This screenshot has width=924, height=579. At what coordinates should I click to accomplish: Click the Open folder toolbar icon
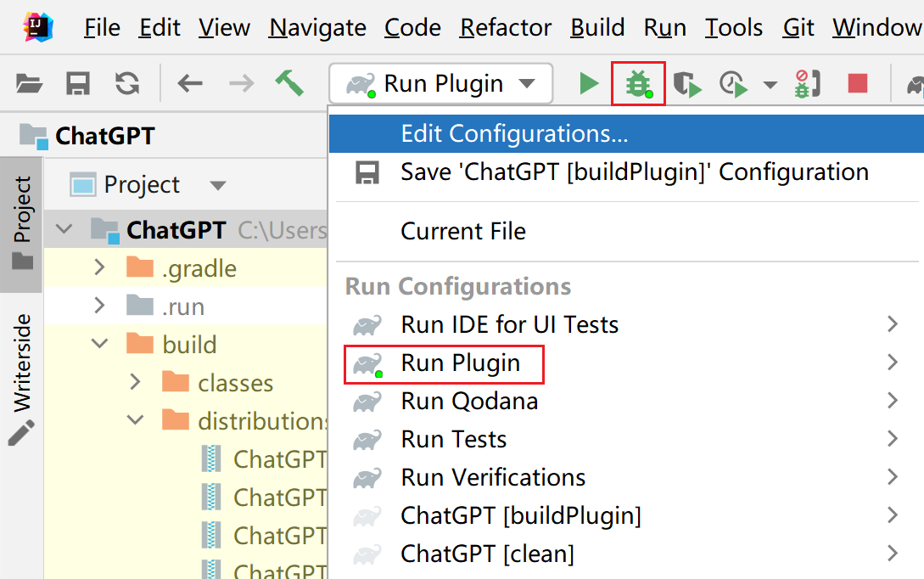(x=29, y=84)
